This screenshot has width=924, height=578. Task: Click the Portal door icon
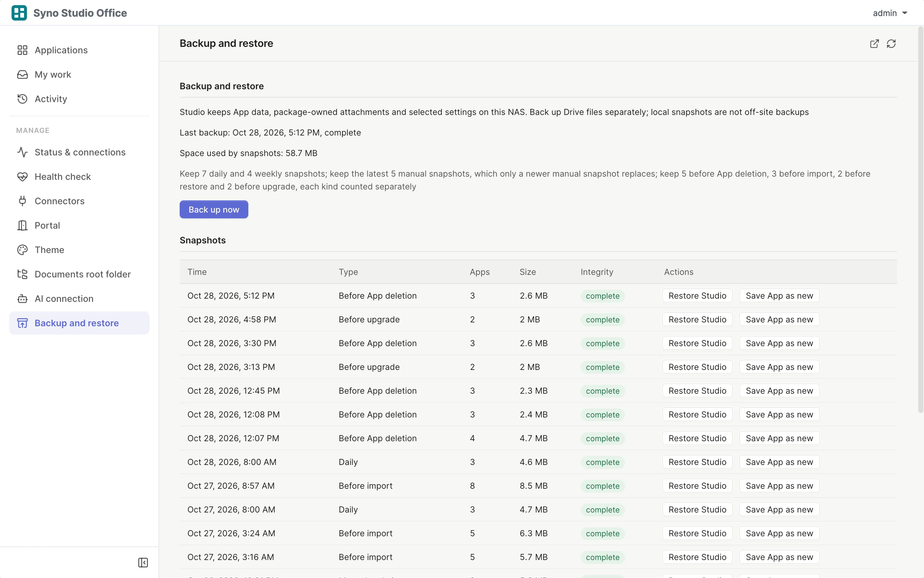[22, 225]
